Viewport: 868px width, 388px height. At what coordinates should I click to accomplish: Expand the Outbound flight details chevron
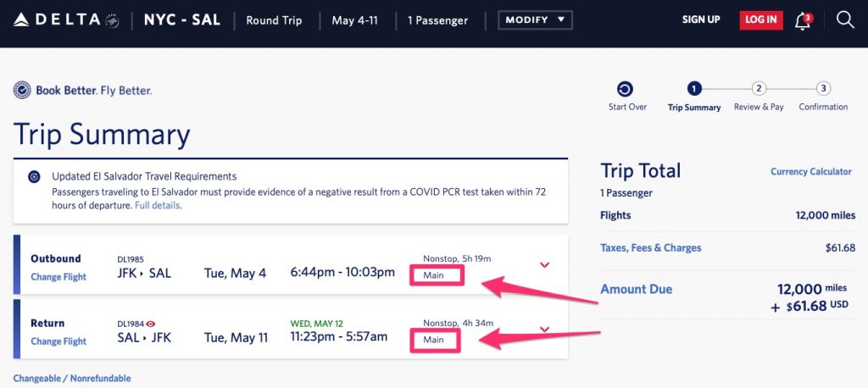(545, 265)
